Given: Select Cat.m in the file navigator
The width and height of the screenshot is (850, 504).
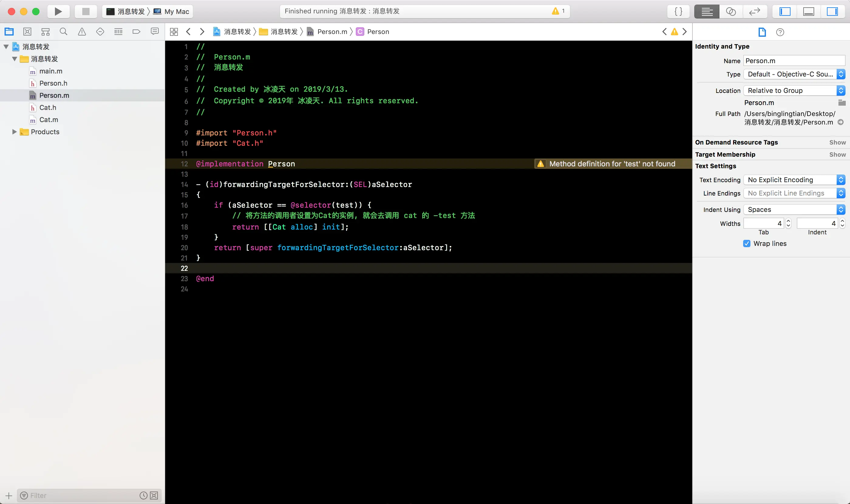Looking at the screenshot, I should point(49,120).
